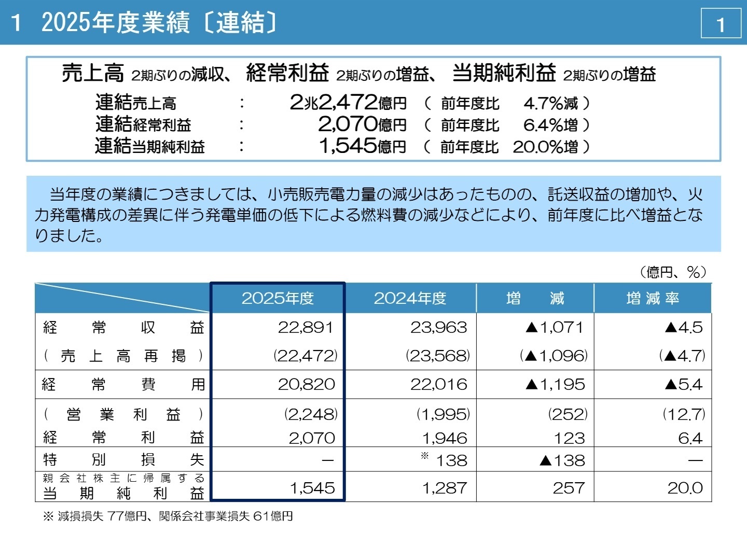Image resolution: width=747 pixels, height=560 pixels.
Task: Click the value ▲1,195
Action: [x=555, y=384]
